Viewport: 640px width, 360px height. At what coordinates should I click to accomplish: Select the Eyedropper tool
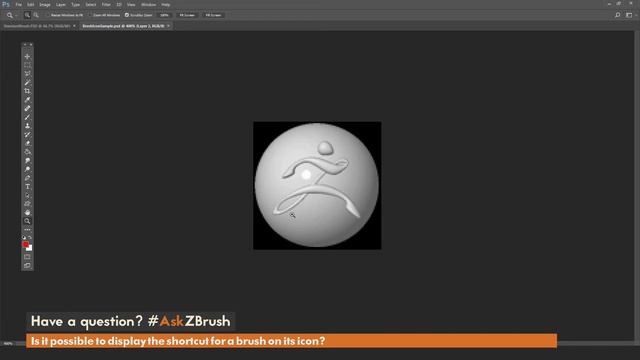[x=27, y=100]
